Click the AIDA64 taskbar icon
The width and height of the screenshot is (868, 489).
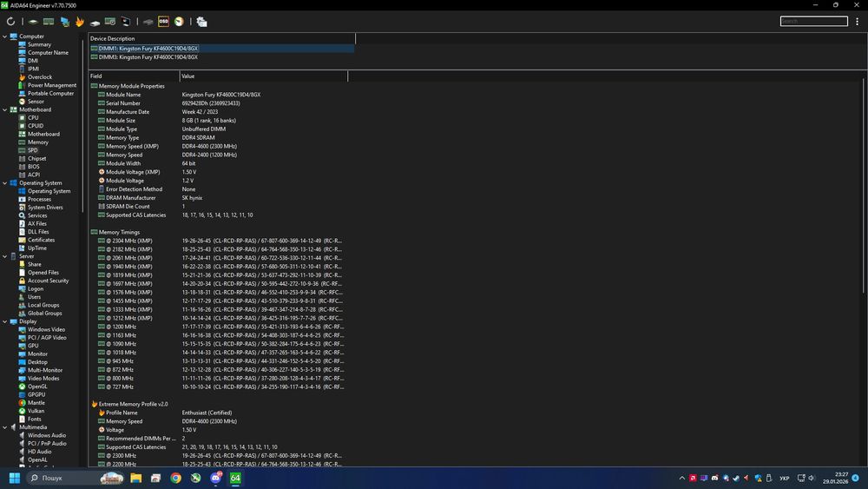(235, 478)
